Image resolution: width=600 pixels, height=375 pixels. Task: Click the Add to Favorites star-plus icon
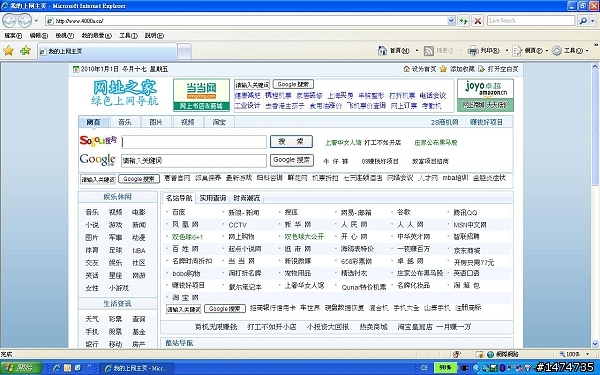(x=25, y=51)
